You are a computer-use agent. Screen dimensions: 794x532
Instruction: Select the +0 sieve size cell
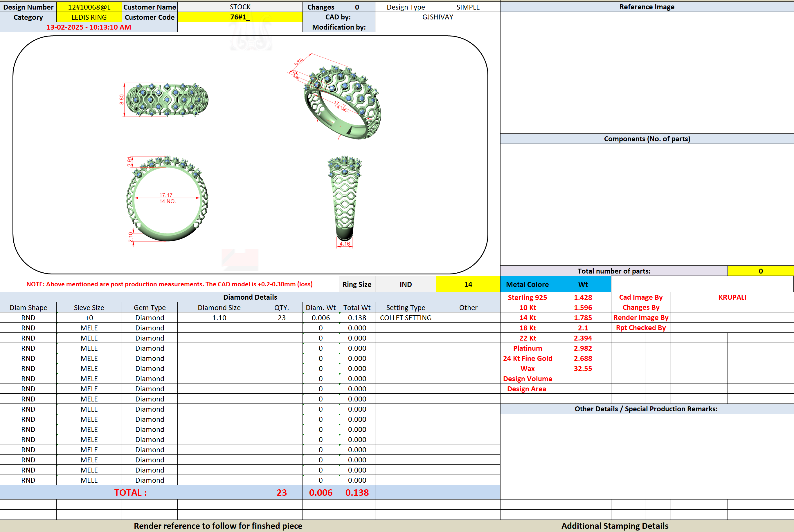coord(89,318)
